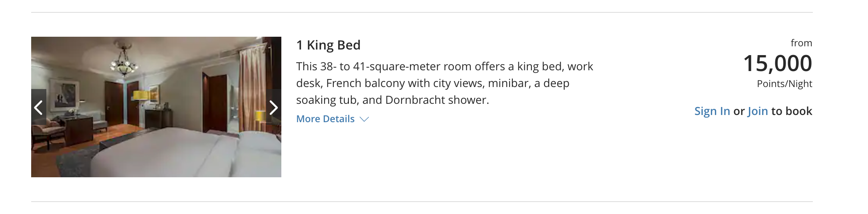The height and width of the screenshot is (214, 868).
Task: Click the "from" label above the price
Action: (x=801, y=43)
